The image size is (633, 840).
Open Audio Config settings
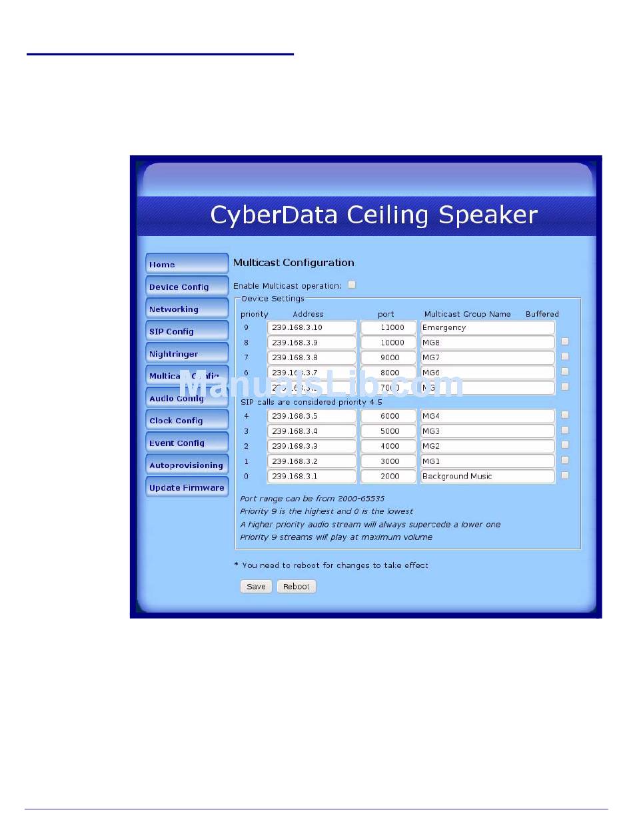point(187,398)
